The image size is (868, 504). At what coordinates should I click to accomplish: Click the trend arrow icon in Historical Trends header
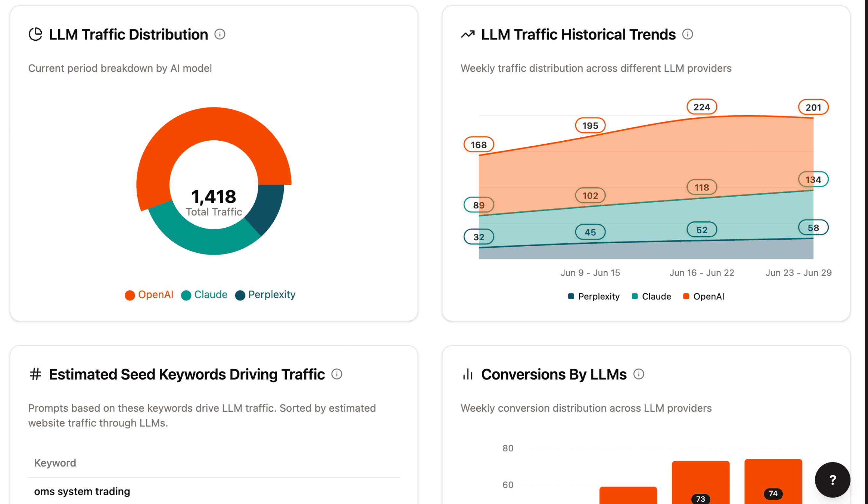(468, 34)
